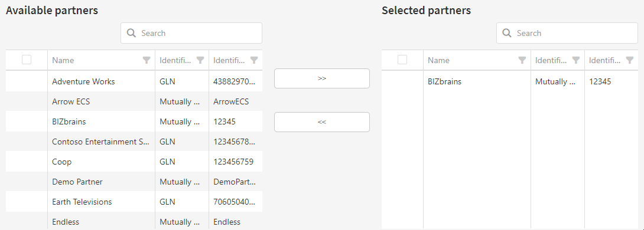The height and width of the screenshot is (230, 644).
Task: Check select-all box in Selected partners
Action: click(x=402, y=60)
